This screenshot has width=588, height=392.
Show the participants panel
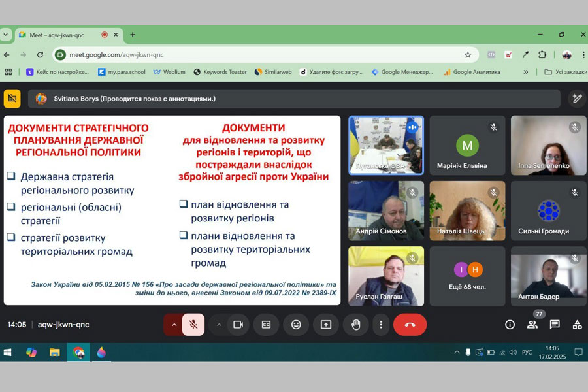click(532, 325)
